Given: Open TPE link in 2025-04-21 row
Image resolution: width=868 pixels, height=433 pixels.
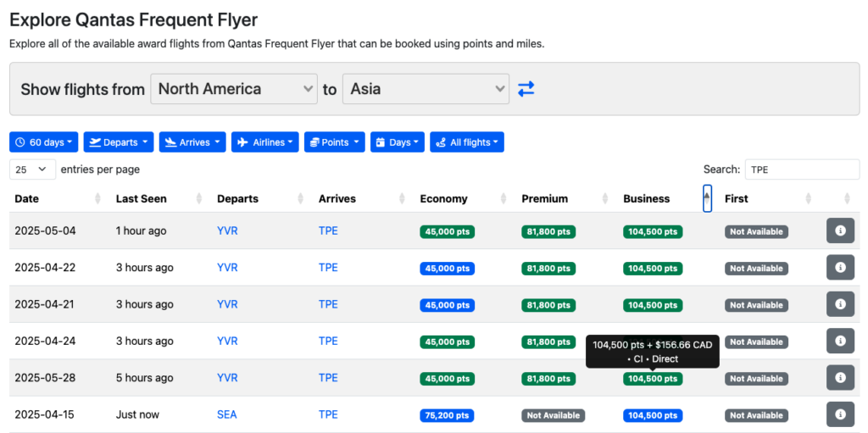Looking at the screenshot, I should [328, 304].
